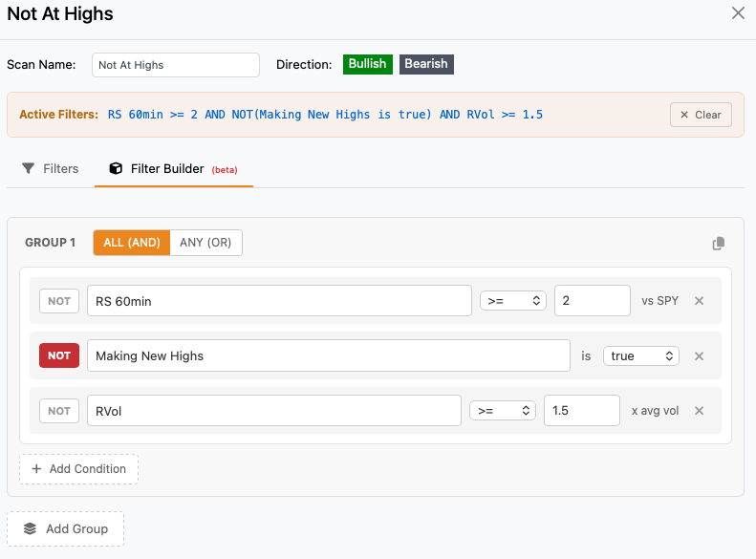Remove the RVol condition with X
This screenshot has width=756, height=559.
(699, 411)
